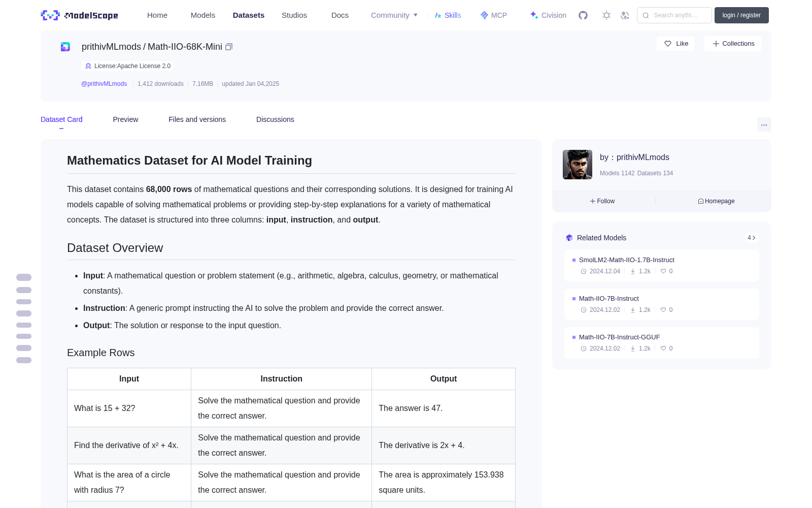Click the ModelScope logo
The image size is (812, 508).
(80, 15)
